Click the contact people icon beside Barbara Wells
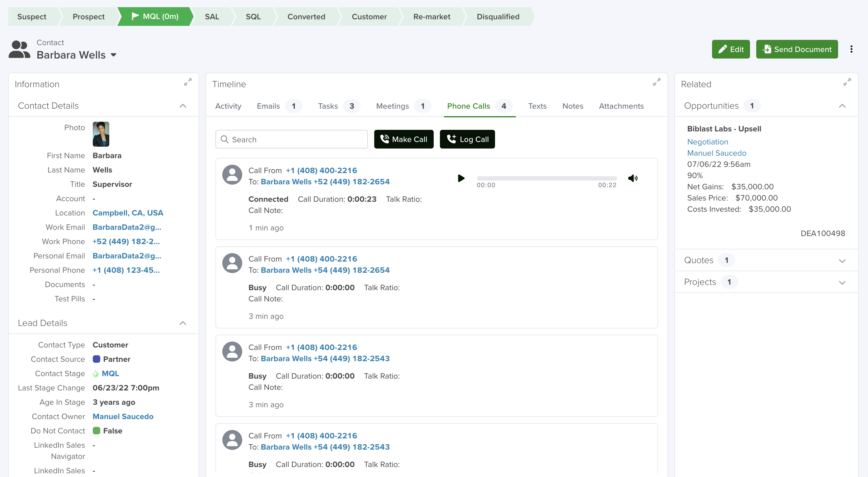The image size is (868, 477). pyautogui.click(x=19, y=50)
